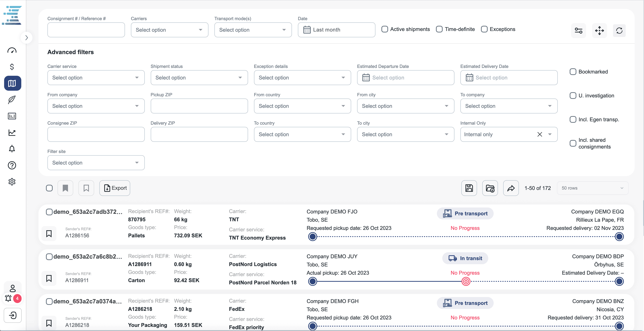This screenshot has height=331, width=644.
Task: Open the bar chart reports sidebar item
Action: (12, 116)
